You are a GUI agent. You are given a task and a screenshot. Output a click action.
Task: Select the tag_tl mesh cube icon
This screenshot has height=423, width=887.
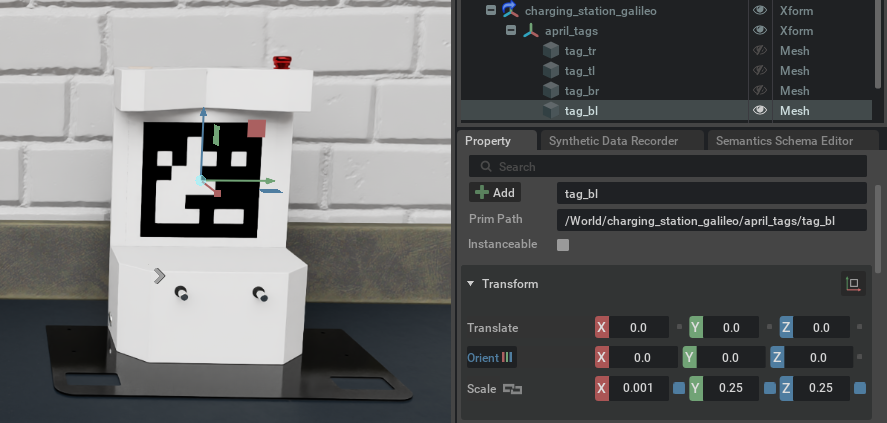click(551, 71)
